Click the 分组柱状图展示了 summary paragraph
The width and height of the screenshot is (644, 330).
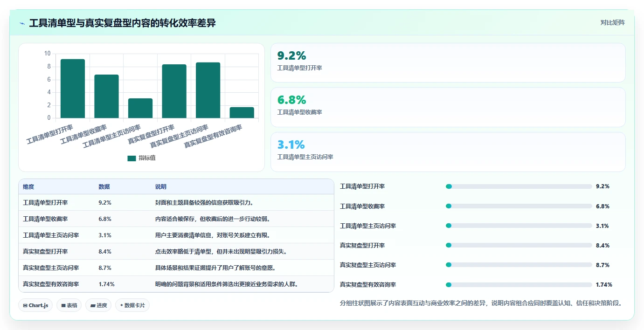tap(481, 303)
